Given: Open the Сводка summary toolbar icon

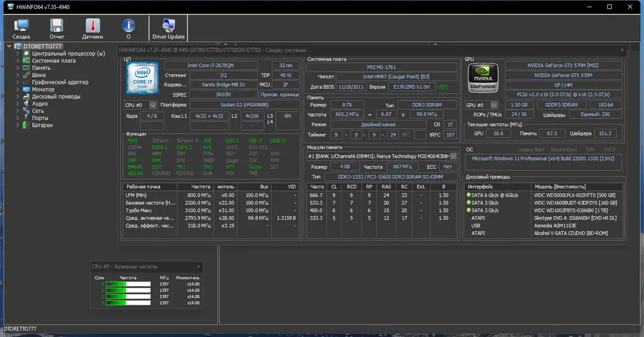Looking at the screenshot, I should coord(21,29).
